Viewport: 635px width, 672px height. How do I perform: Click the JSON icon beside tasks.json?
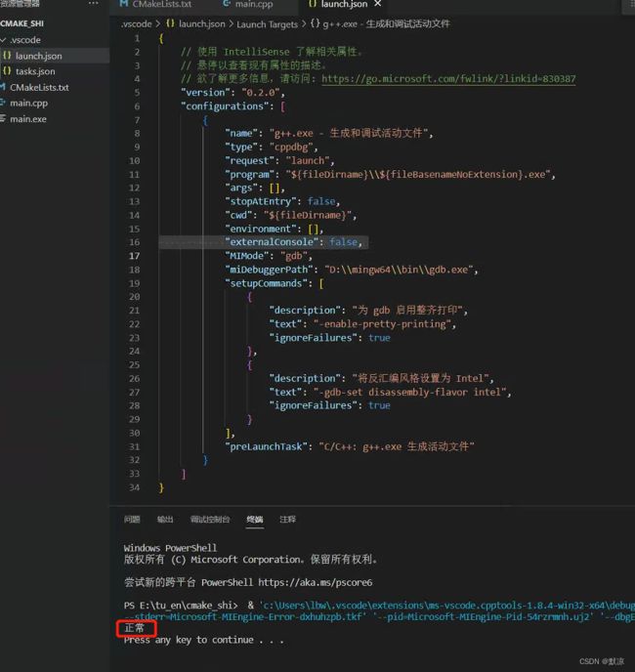click(7, 70)
